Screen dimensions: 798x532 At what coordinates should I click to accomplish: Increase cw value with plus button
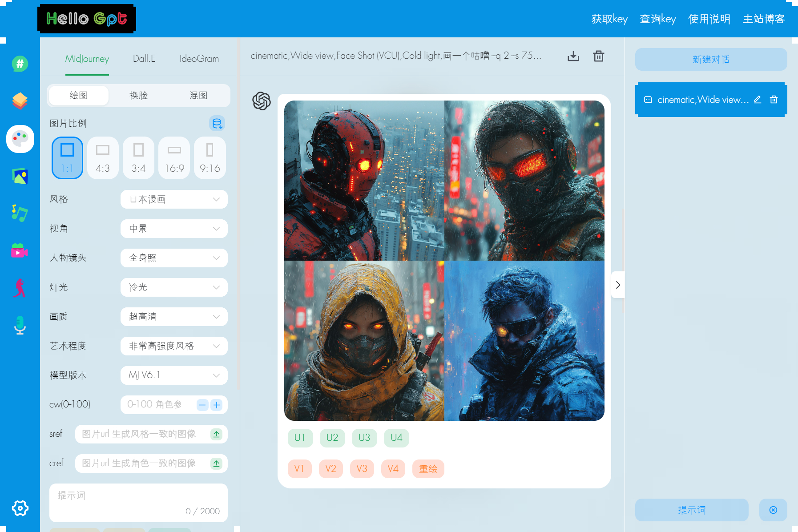tap(217, 405)
